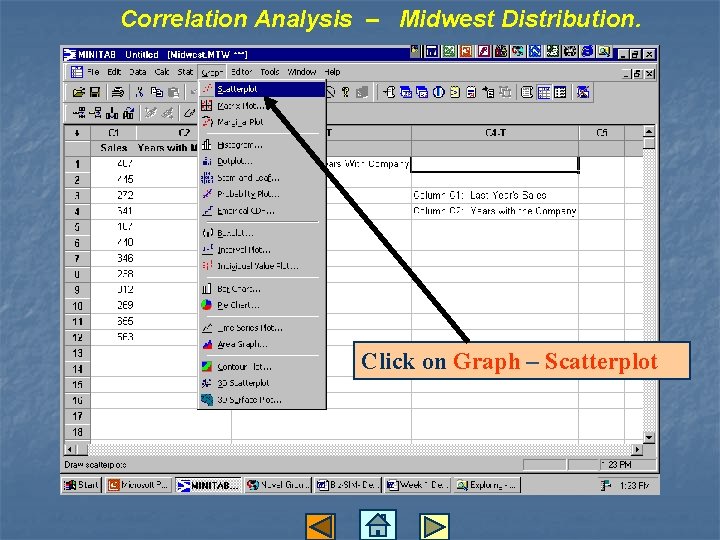Select the C5 column header
The width and height of the screenshot is (720, 540).
pos(602,133)
